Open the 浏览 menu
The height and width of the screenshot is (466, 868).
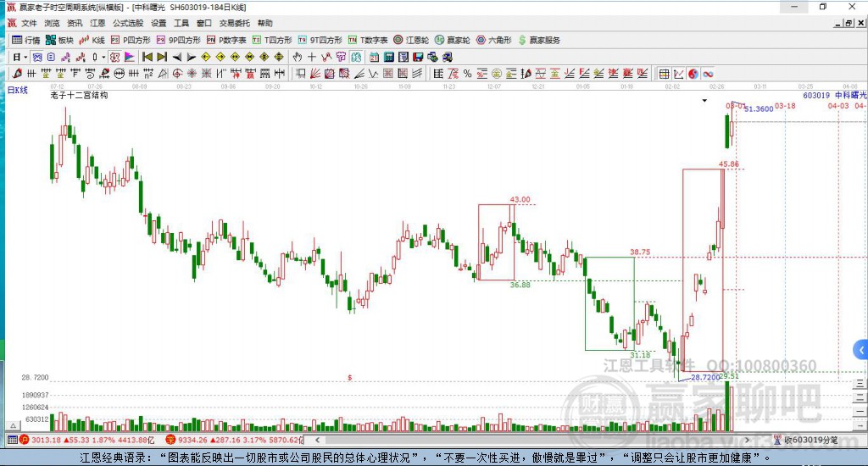[x=52, y=23]
